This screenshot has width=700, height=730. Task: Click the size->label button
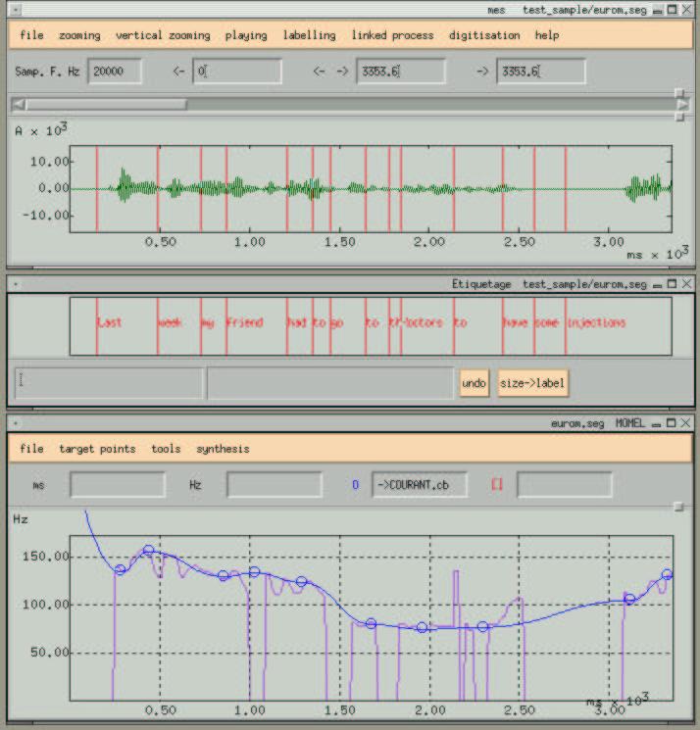(532, 383)
